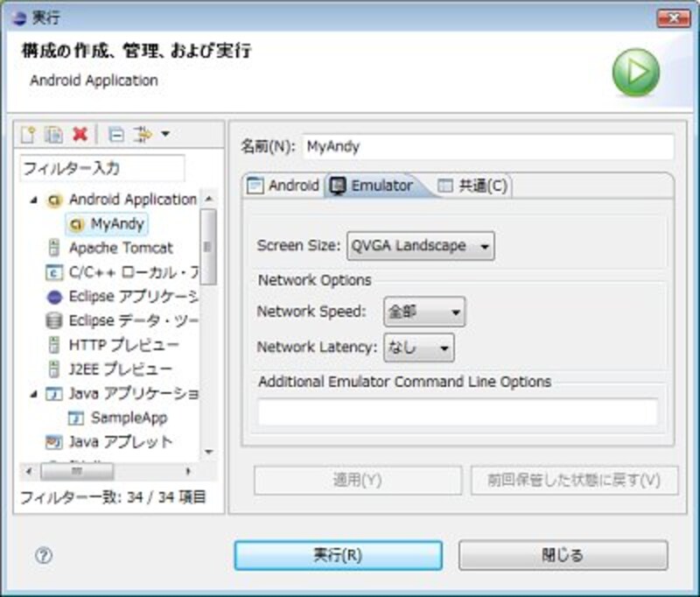Click the 実行(R) run button
Screen dimensions: 700x597
(x=339, y=555)
